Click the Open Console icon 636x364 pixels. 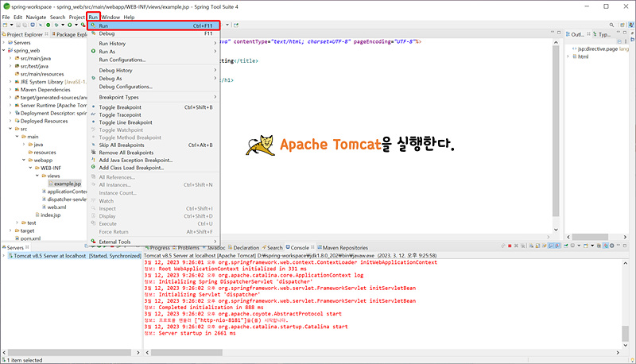point(586,246)
